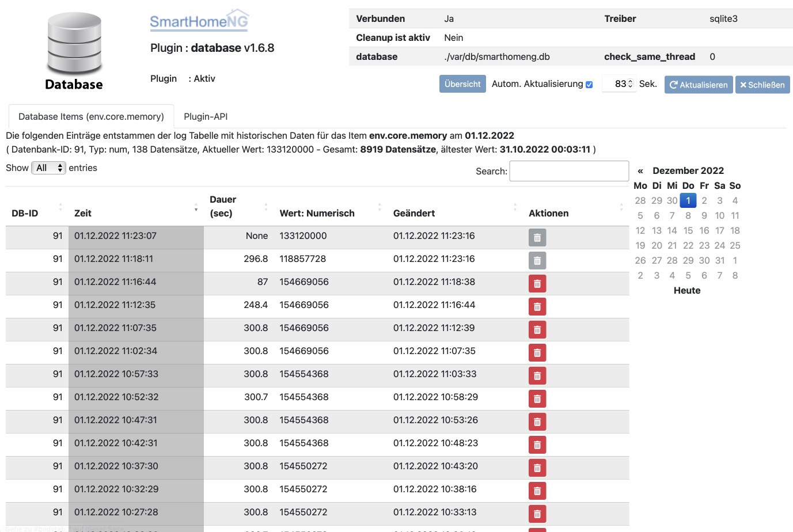Image resolution: width=793 pixels, height=532 pixels.
Task: Click Geändert value 01.12.2022 10:58:29
Action: tap(435, 397)
